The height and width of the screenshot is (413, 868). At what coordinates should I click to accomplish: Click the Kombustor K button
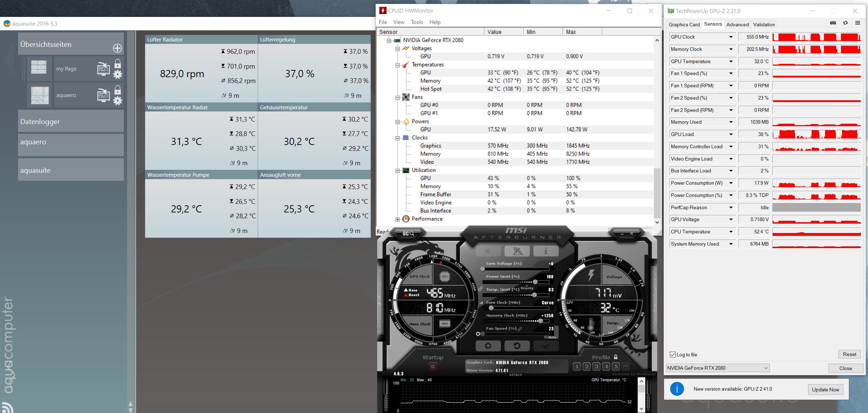[x=488, y=251]
